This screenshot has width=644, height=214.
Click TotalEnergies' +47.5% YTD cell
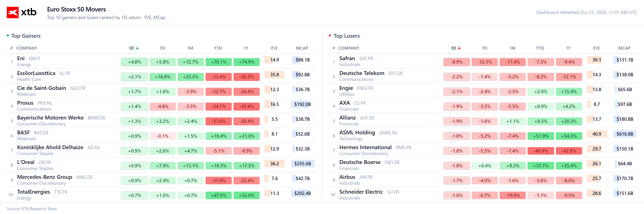pyautogui.click(x=218, y=196)
